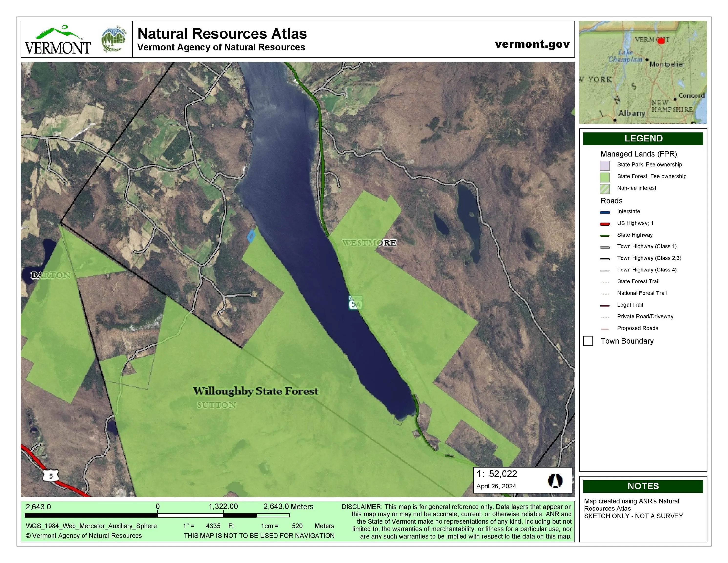728x563 pixels.
Task: Click the Willoughby State Forest label
Action: click(x=256, y=391)
